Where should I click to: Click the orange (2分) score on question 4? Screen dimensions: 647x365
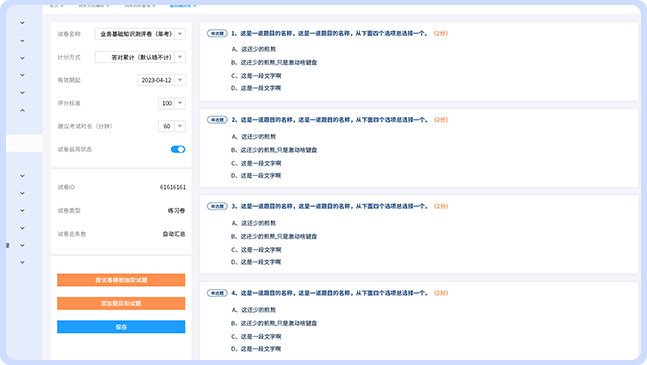tap(441, 293)
